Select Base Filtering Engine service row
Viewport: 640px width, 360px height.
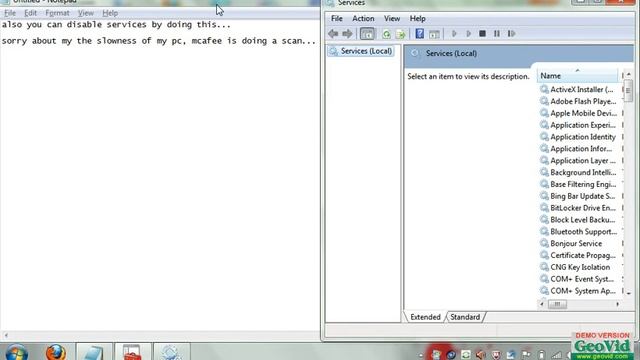(578, 184)
